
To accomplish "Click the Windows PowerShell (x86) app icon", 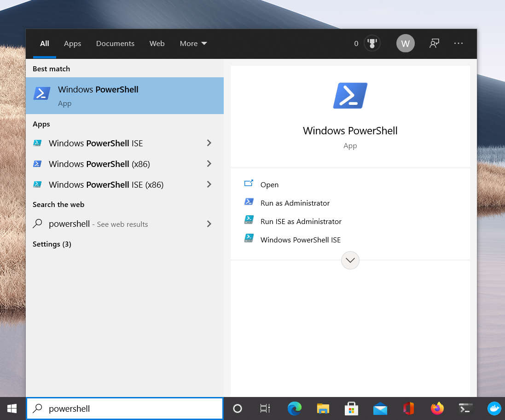I will click(37, 164).
